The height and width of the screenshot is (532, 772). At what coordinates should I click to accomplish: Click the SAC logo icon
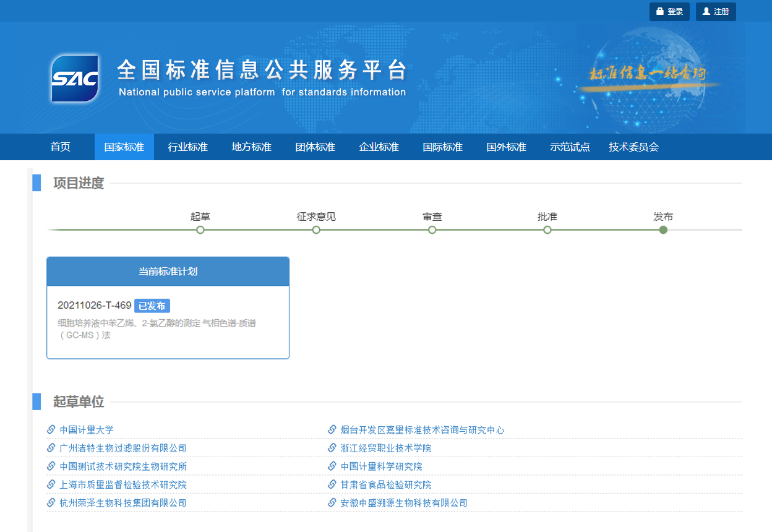click(75, 79)
